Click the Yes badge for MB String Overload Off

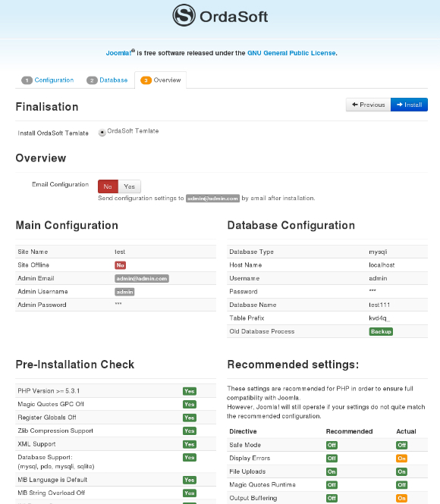click(x=190, y=493)
